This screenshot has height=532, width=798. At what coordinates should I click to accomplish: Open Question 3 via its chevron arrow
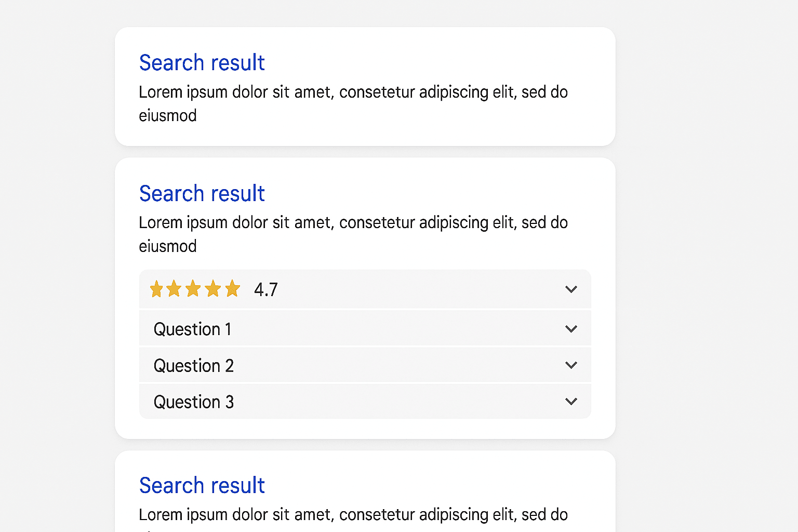571,402
